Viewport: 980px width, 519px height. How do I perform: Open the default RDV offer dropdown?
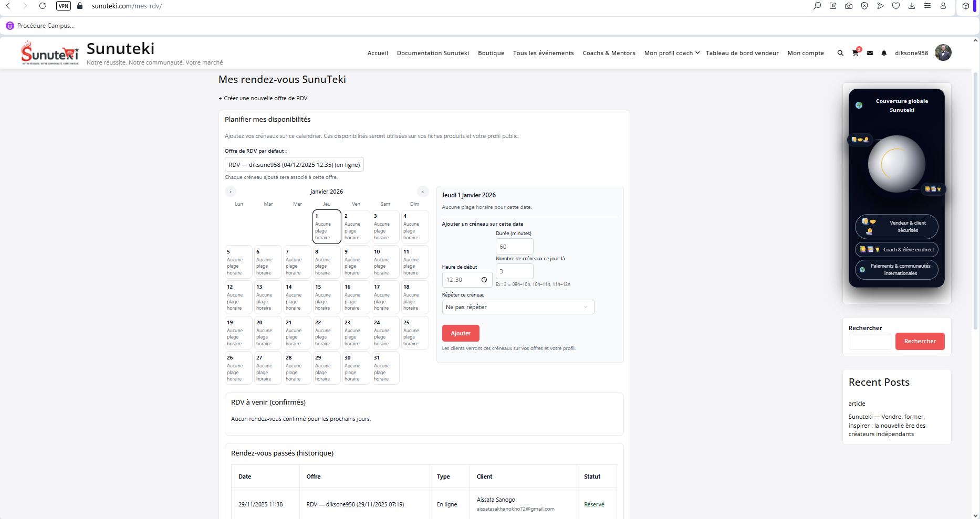(x=294, y=165)
